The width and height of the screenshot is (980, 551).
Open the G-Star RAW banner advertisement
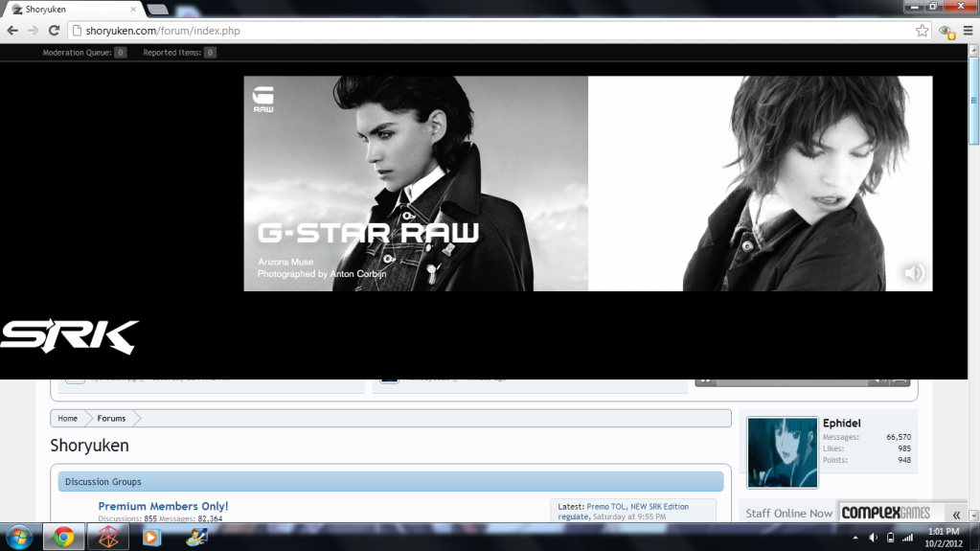pos(588,184)
